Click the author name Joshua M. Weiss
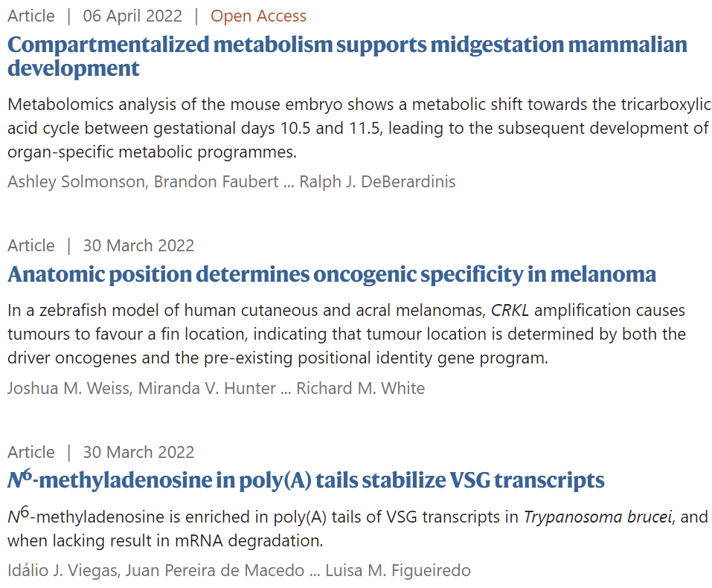 68,388
